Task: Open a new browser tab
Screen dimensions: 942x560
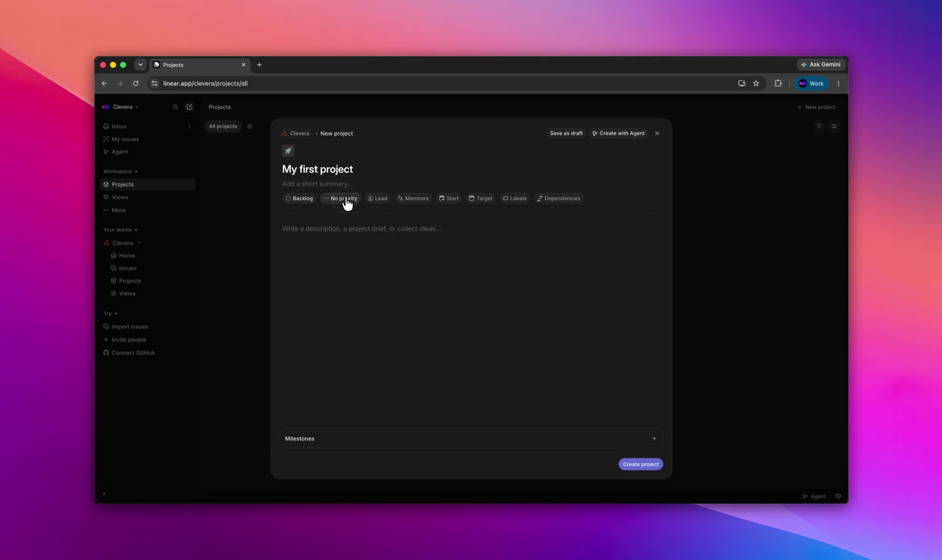Action: [260, 65]
